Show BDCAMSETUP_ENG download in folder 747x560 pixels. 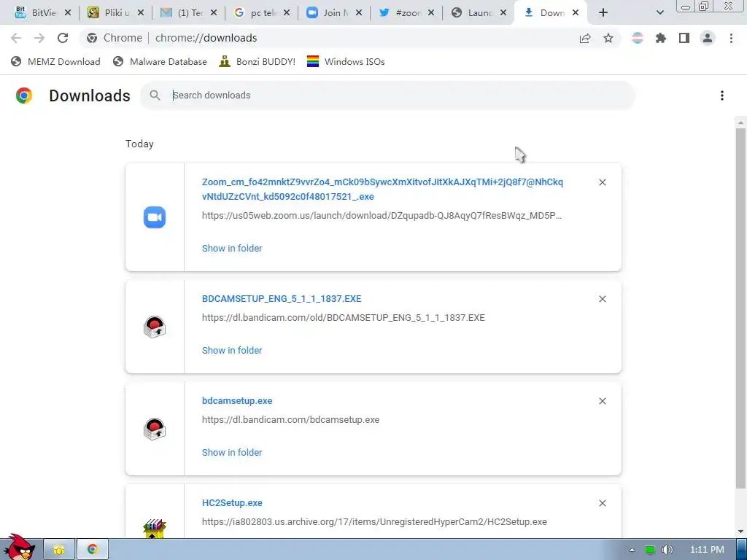tap(232, 351)
